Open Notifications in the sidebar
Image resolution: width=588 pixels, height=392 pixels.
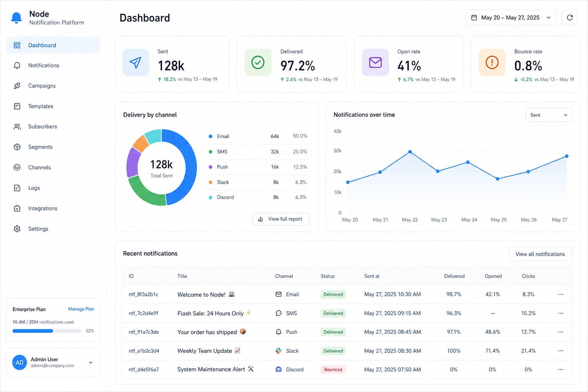(53, 65)
